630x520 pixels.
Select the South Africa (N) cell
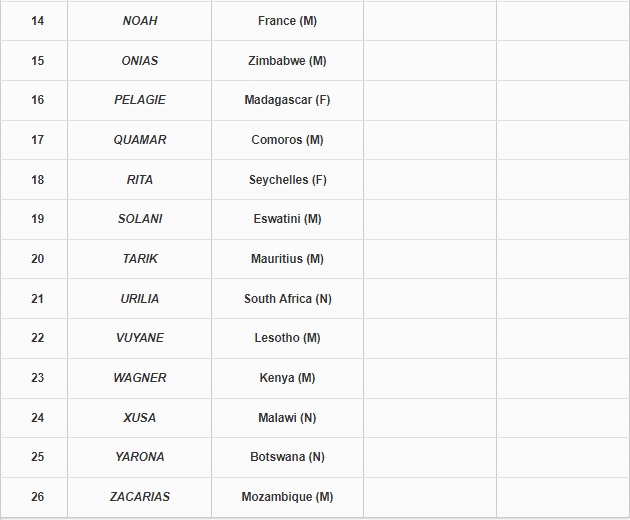287,299
